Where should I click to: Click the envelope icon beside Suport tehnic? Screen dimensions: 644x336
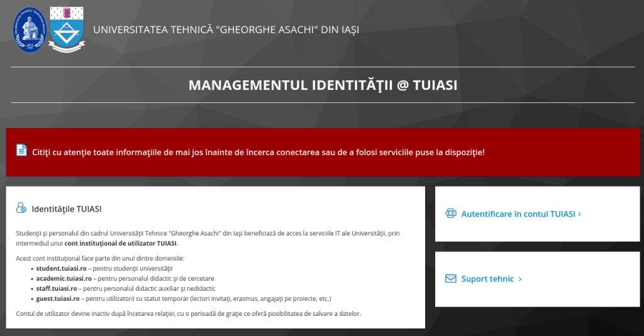[450, 279]
